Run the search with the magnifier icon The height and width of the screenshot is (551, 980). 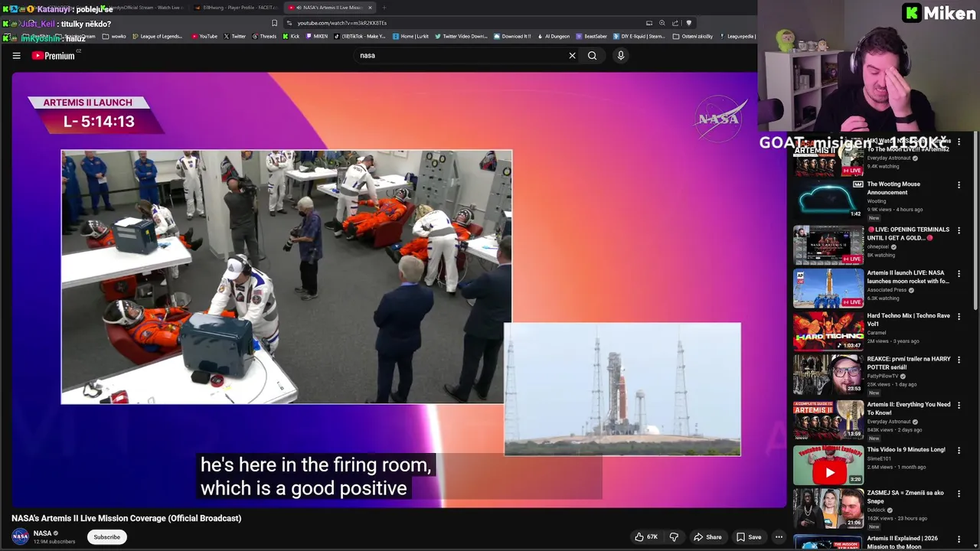pyautogui.click(x=592, y=56)
